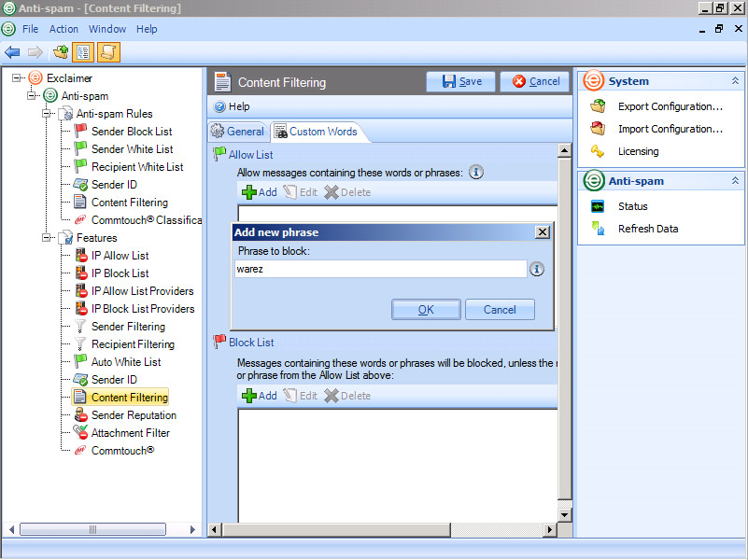Image resolution: width=748 pixels, height=560 pixels.
Task: Click the Recipient Filtering funnel icon
Action: (80, 344)
